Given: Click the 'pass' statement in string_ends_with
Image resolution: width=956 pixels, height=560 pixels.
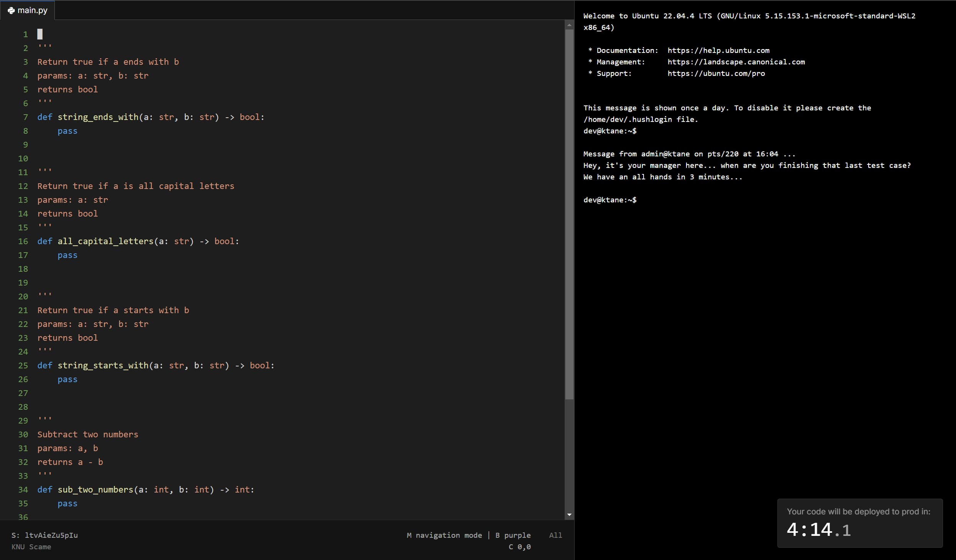Looking at the screenshot, I should [67, 131].
